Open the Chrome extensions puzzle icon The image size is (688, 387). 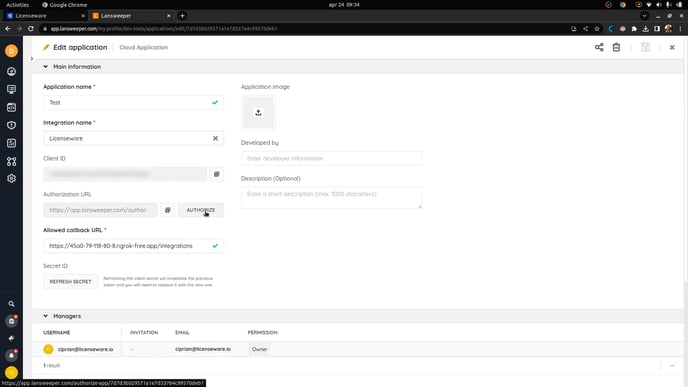click(634, 29)
